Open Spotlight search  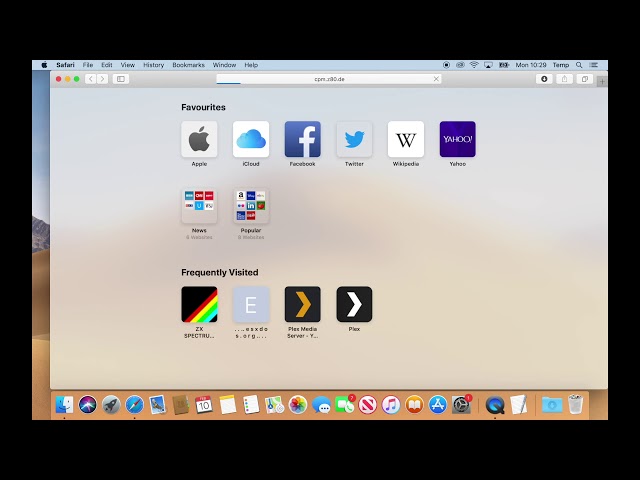pos(579,65)
